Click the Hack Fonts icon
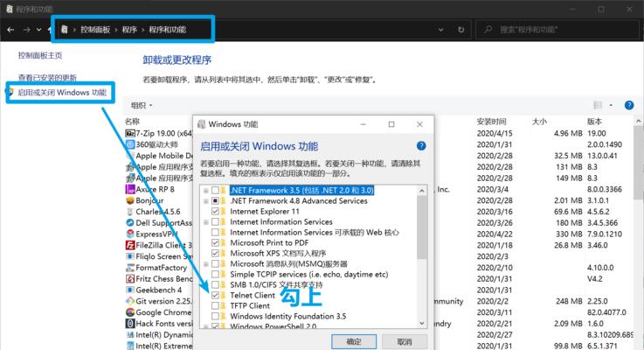The image size is (644, 350). pyautogui.click(x=130, y=323)
